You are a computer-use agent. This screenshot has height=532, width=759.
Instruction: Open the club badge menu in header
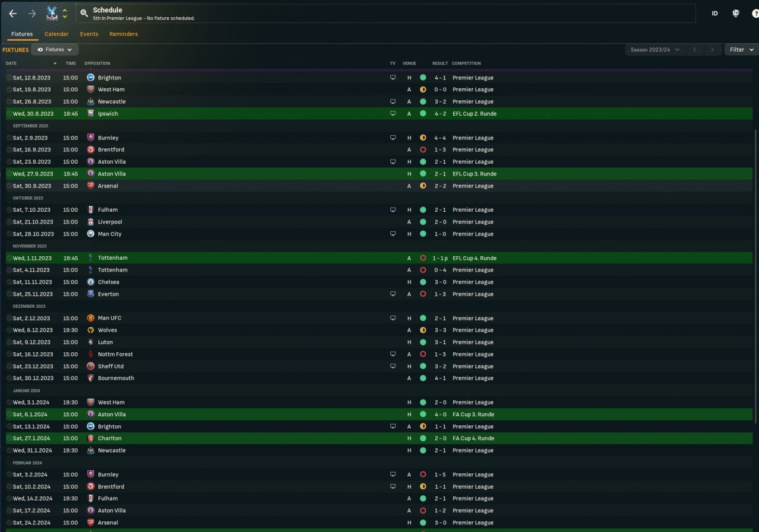52,14
